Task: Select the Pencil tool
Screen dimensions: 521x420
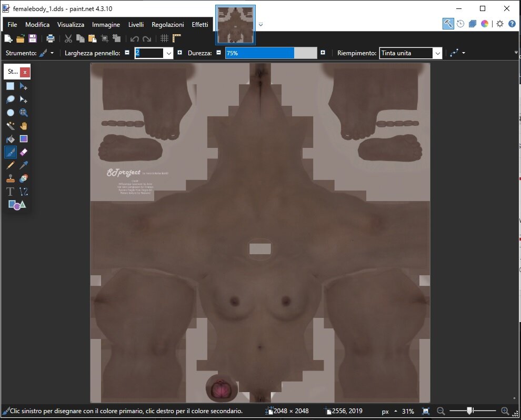Action: tap(11, 165)
